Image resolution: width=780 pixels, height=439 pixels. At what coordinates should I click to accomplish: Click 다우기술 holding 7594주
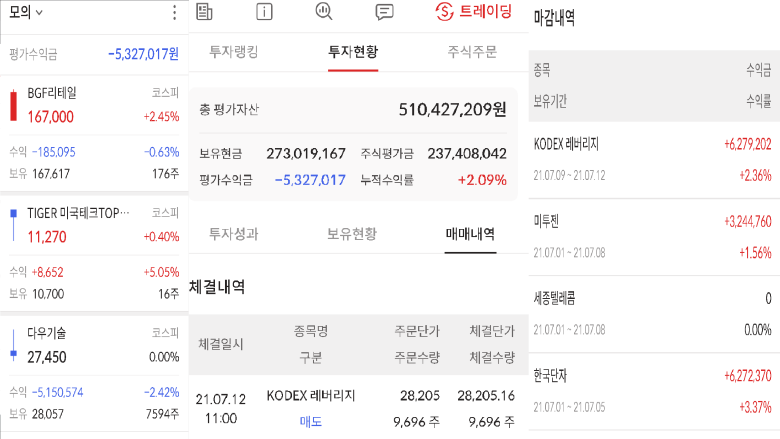[162, 414]
